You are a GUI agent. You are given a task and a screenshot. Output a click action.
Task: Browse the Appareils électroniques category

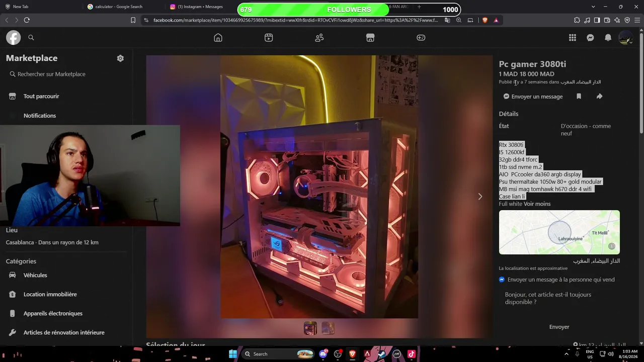pos(65,313)
